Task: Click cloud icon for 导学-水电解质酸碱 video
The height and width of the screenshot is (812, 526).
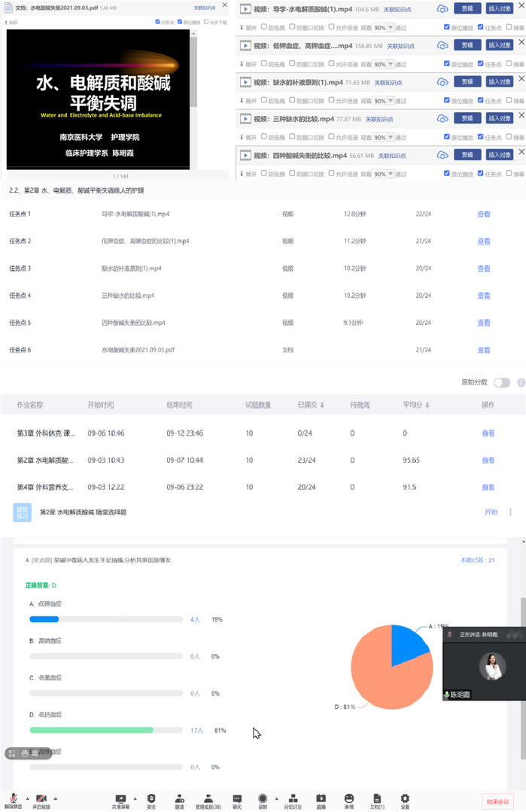Action: point(442,9)
